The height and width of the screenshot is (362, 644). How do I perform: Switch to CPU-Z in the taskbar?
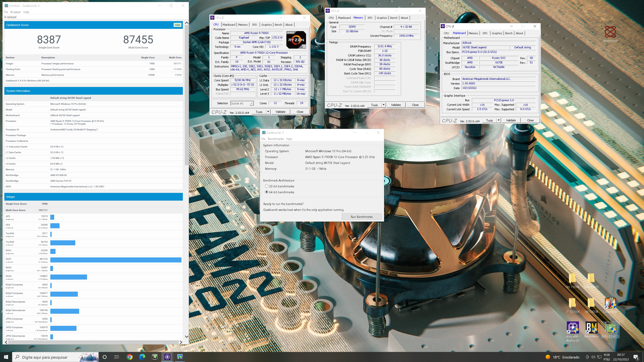(x=167, y=357)
